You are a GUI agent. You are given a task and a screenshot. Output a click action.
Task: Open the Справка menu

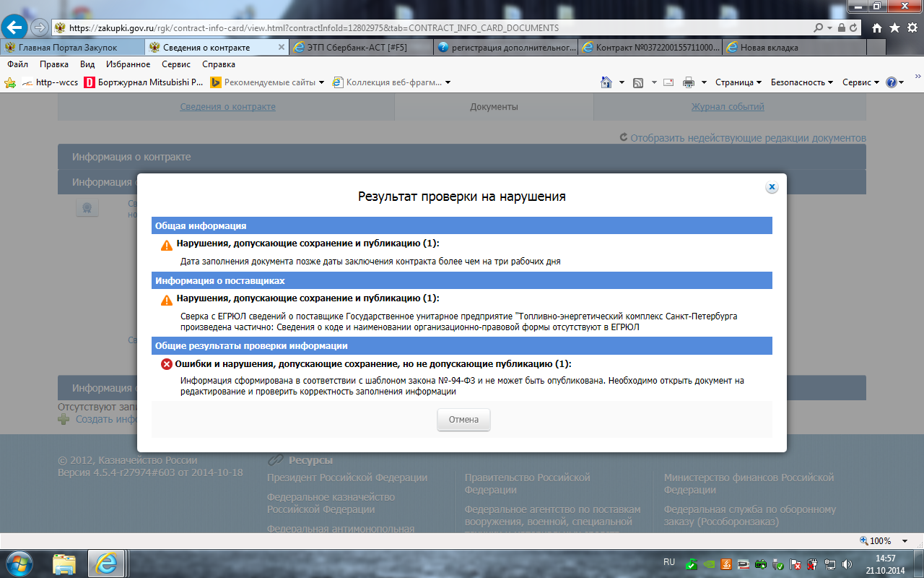(x=219, y=64)
